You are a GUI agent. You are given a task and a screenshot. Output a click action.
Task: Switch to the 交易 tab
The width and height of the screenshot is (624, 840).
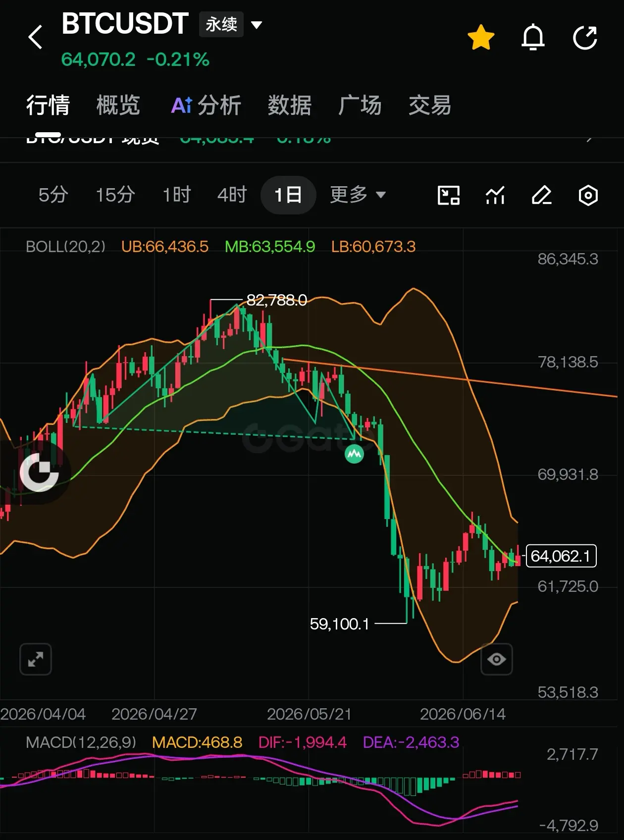pos(430,105)
